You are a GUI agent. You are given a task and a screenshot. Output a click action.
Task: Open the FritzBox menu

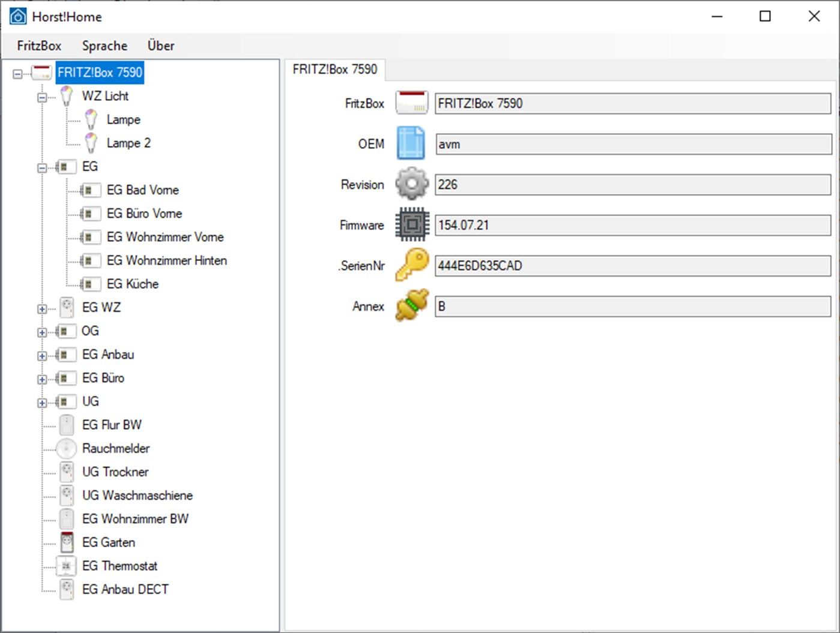39,46
